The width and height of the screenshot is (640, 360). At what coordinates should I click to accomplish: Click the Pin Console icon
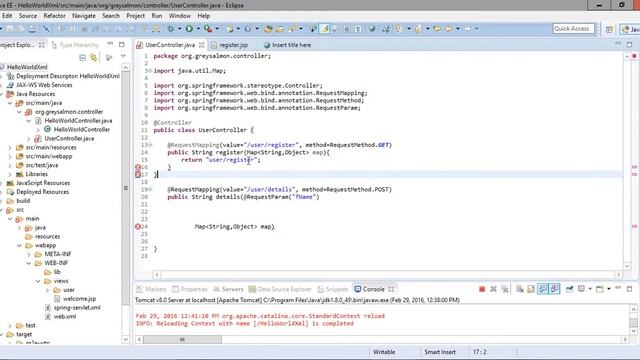pyautogui.click(x=569, y=289)
